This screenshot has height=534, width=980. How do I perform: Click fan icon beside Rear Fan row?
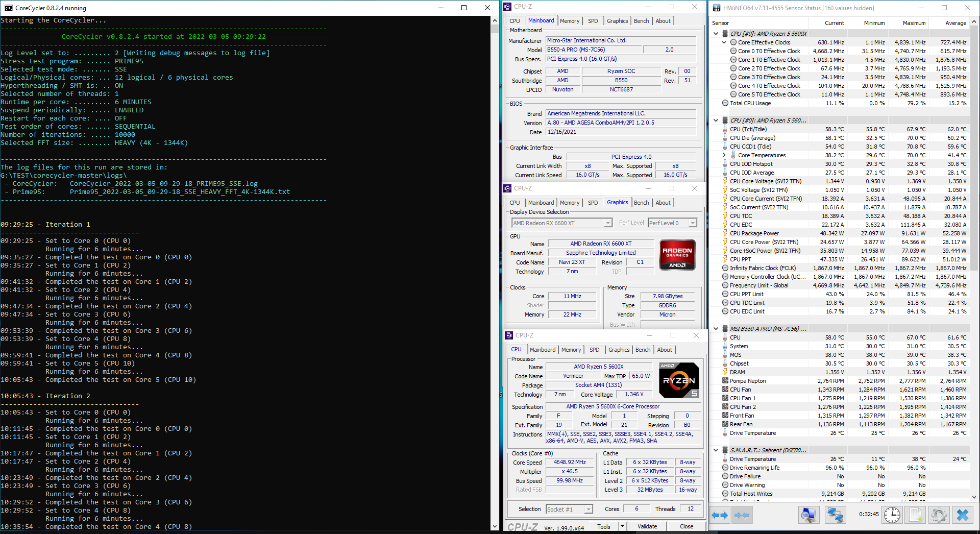tap(725, 424)
